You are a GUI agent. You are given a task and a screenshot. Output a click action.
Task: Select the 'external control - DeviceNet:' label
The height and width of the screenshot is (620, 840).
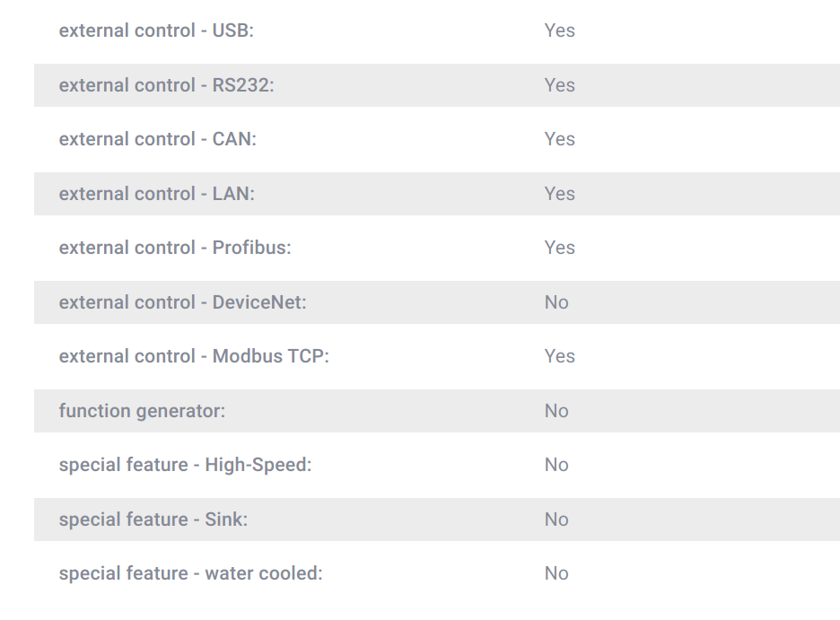(x=182, y=302)
